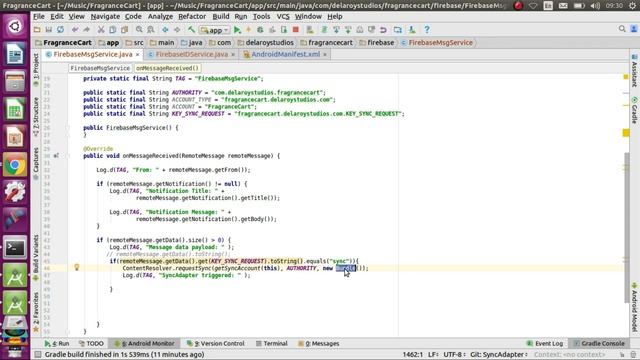Screen dimensions: 640x360
Task: Toggle the 2: Favorites side panel
Action: click(x=36, y=312)
